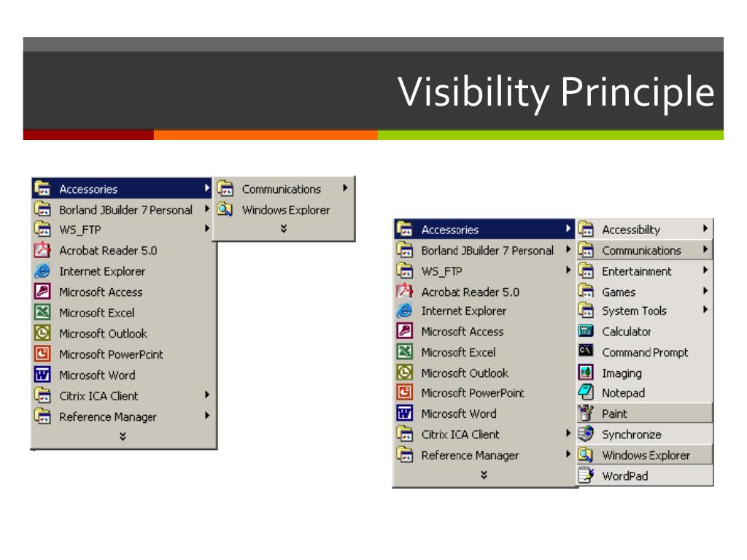Click the Excel icon in the short-submenu menu
Screen dimensions: 747x560
tap(42, 312)
